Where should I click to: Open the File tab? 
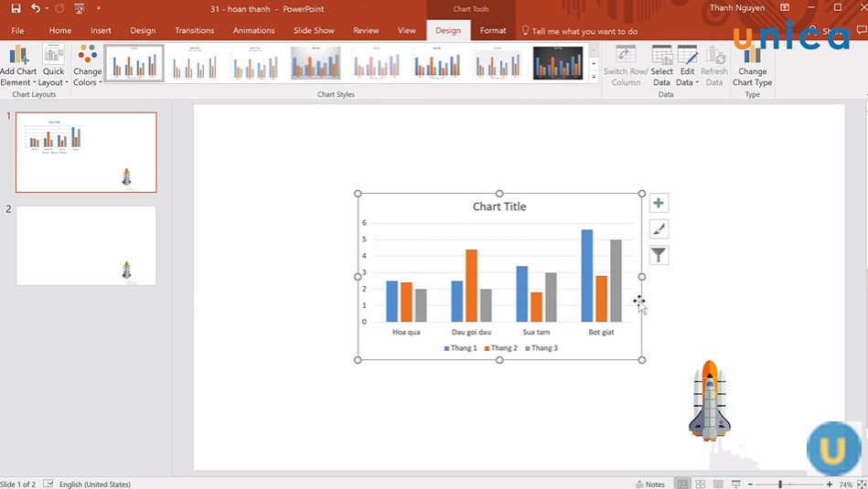click(17, 31)
